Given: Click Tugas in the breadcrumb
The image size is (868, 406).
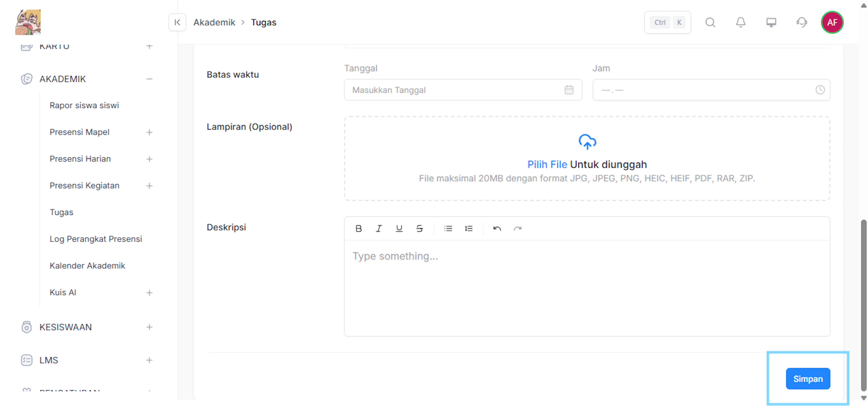Looking at the screenshot, I should tap(264, 22).
